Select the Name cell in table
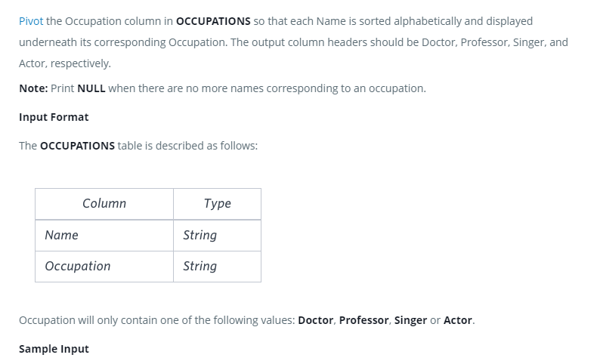 click(62, 236)
